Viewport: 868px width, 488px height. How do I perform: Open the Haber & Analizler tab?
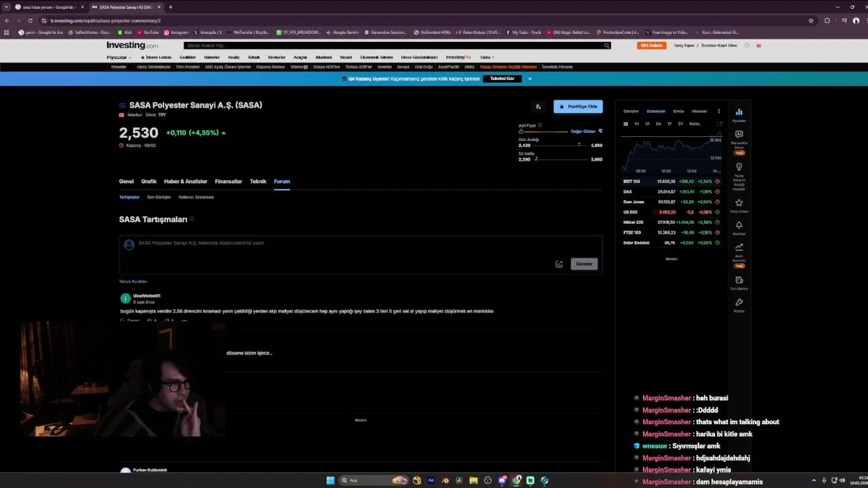[x=185, y=182]
